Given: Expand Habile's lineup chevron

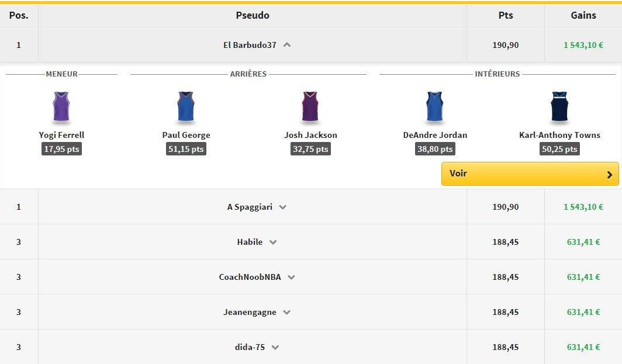Looking at the screenshot, I should click(x=273, y=242).
